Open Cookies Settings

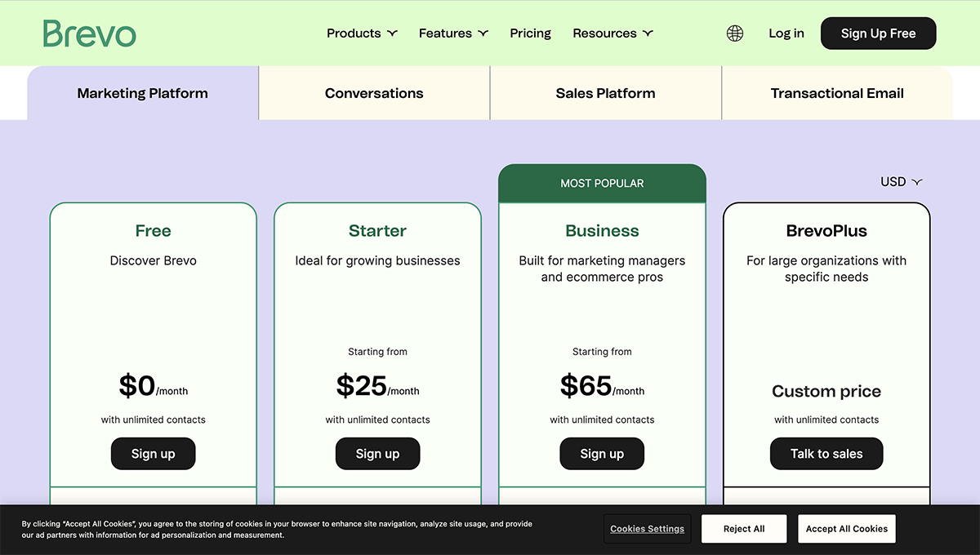647,528
